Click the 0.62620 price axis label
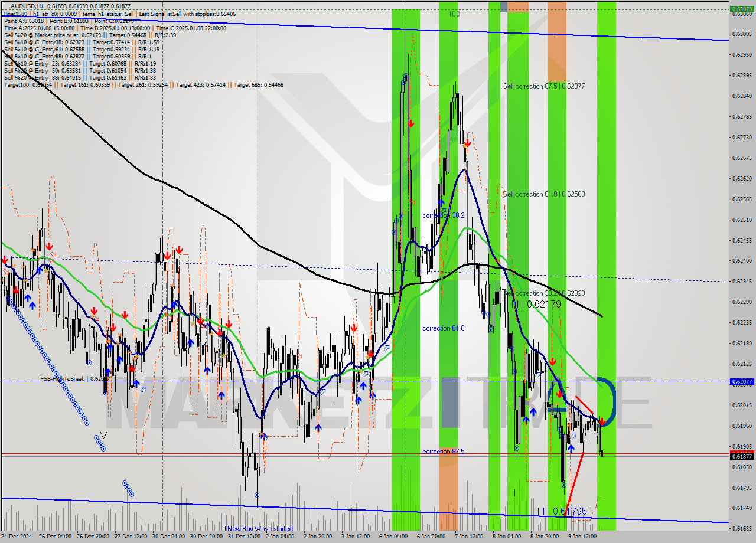Screen dimensions: 756x543 click(x=742, y=178)
